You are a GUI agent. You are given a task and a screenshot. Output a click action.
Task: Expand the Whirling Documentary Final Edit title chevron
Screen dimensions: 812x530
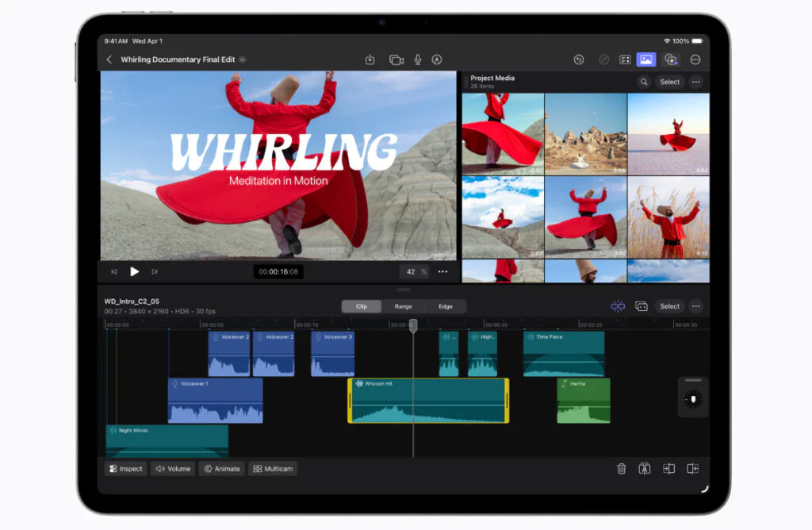click(243, 59)
